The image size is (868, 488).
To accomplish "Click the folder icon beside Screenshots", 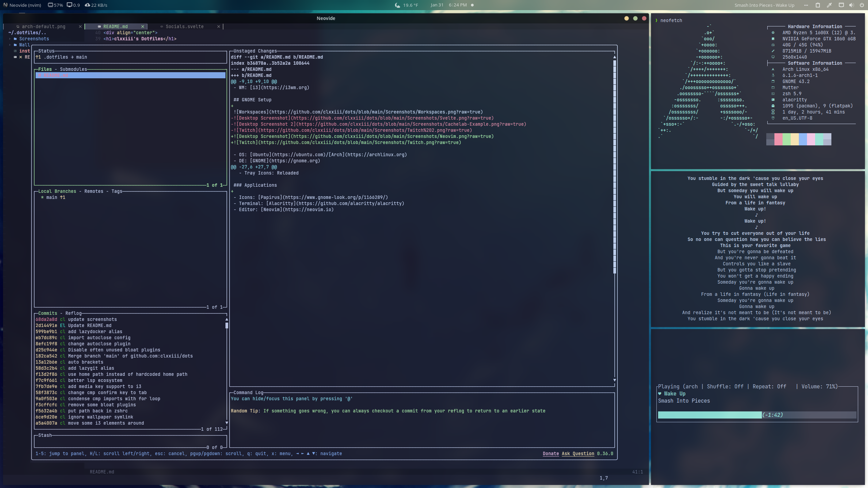I will 15,39.
